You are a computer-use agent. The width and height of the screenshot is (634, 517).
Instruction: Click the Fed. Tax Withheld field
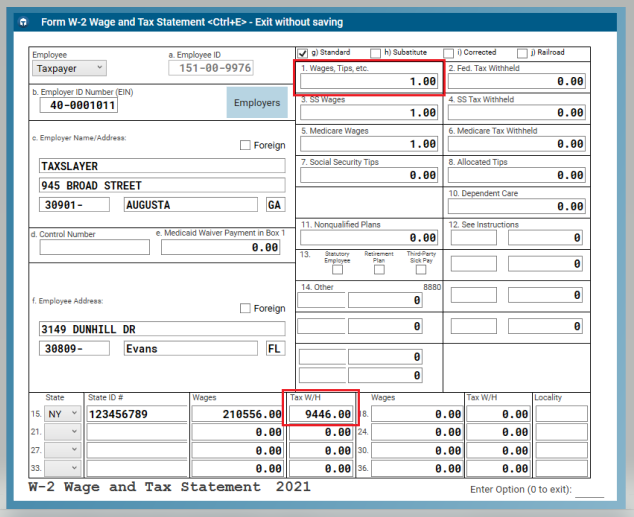[x=517, y=81]
